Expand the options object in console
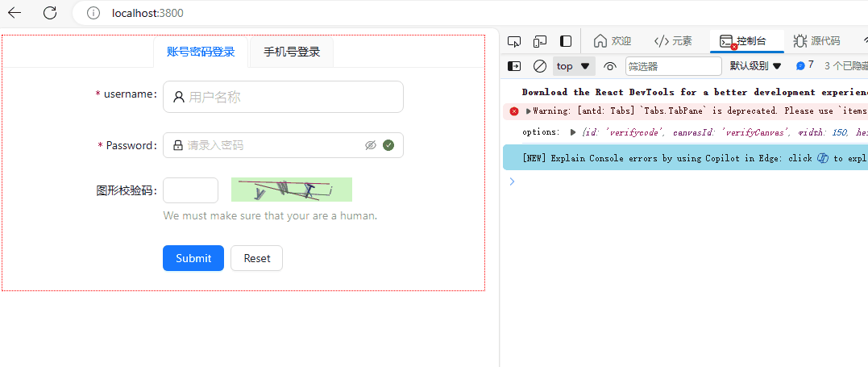Viewport: 868px width, 367px height. [573, 132]
